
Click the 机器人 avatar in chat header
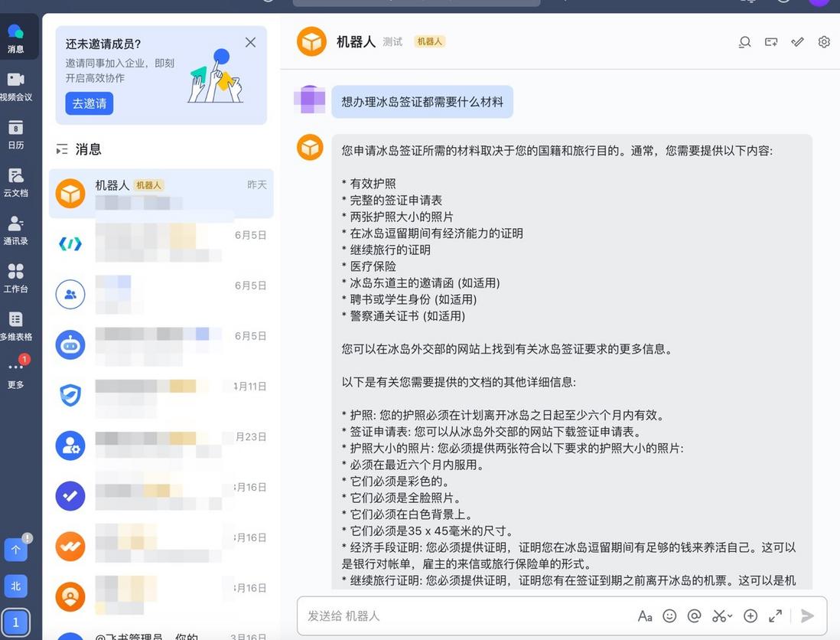tap(312, 42)
